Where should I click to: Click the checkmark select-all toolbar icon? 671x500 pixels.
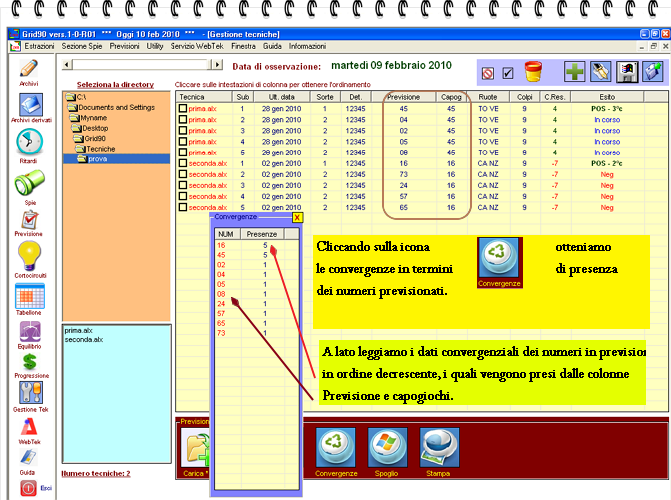[x=508, y=73]
